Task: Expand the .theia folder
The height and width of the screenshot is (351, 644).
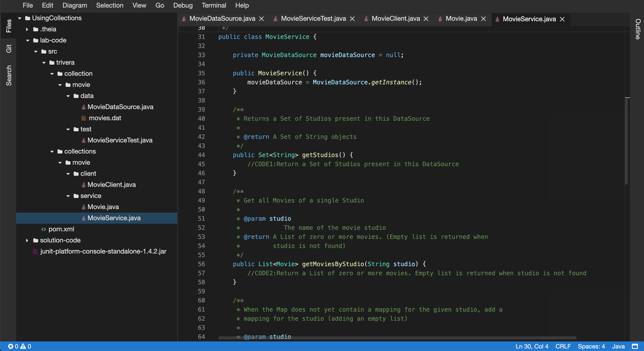Action: 27,29
